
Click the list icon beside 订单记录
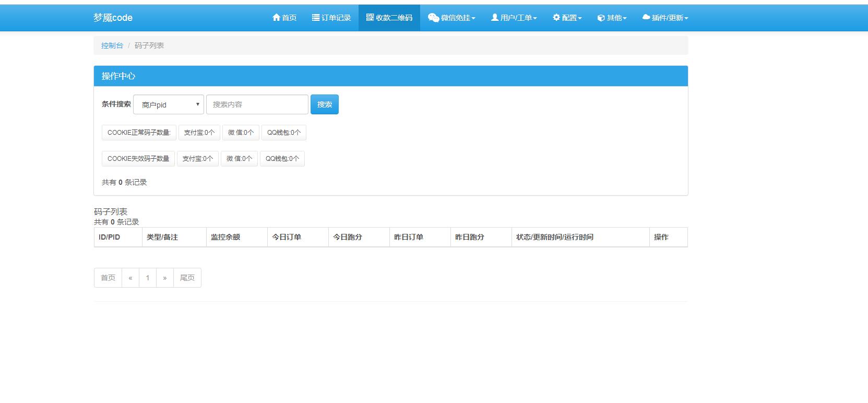316,18
